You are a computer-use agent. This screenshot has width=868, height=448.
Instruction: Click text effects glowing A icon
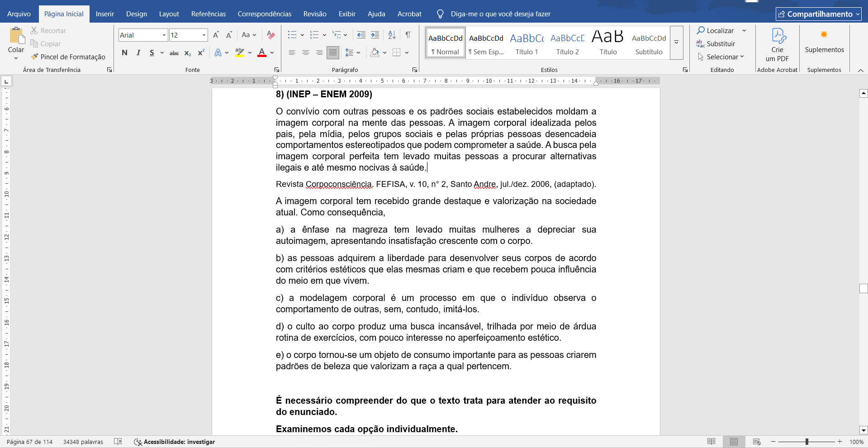(x=218, y=53)
